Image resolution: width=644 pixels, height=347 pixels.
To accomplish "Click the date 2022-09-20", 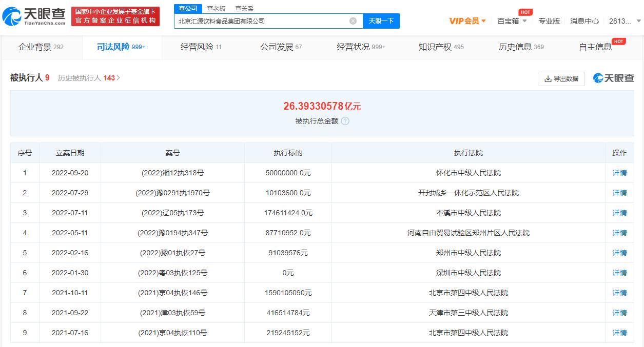I will point(70,173).
